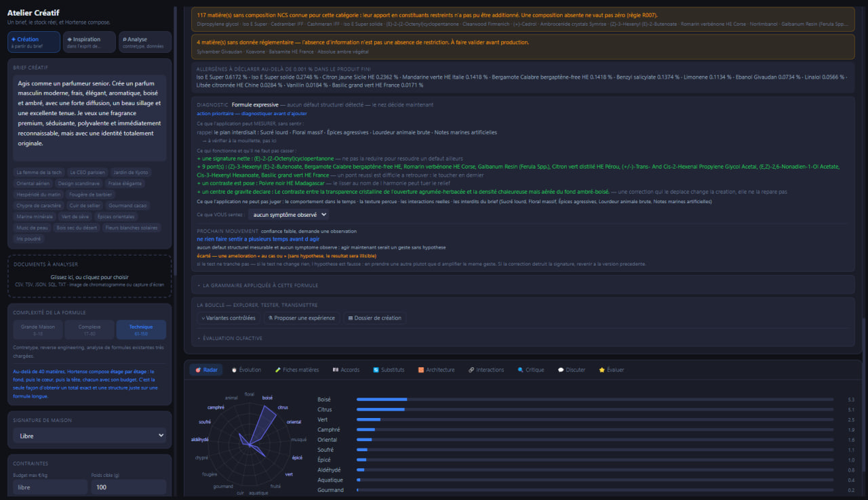Click the folder icon on Dossier de création
This screenshot has width=868, height=500.
pyautogui.click(x=350, y=318)
